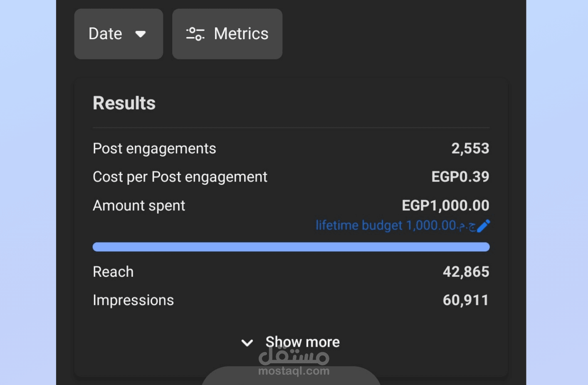This screenshot has height=385, width=588.
Task: Click the lifetime budget 1,000.00 link
Action: click(395, 226)
